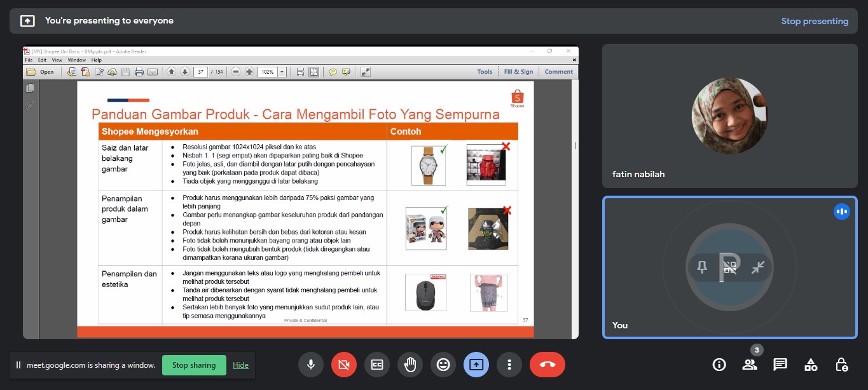Click the upload to cloud icon
The height and width of the screenshot is (390, 868).
coord(112,72)
